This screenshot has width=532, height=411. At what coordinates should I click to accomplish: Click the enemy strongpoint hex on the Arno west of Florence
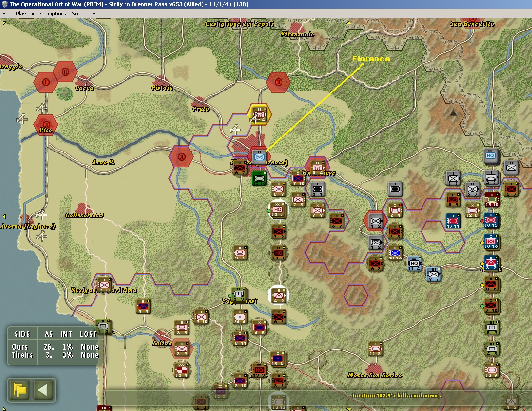pos(182,157)
